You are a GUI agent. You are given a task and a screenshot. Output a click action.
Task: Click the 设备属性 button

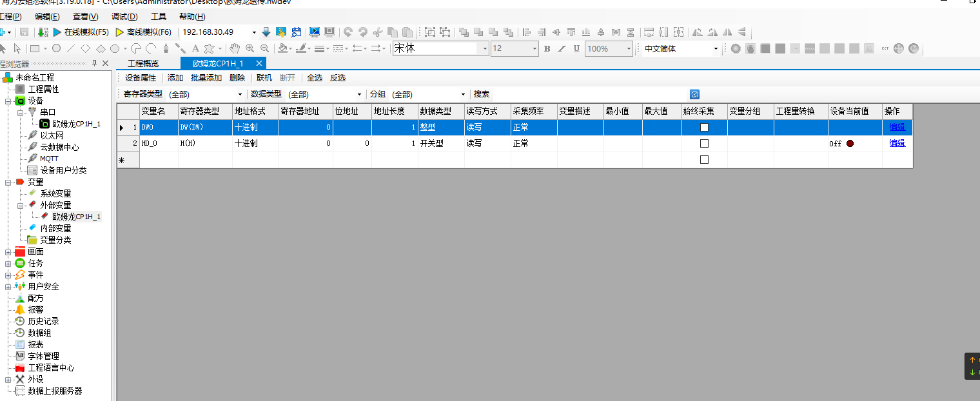tap(141, 78)
